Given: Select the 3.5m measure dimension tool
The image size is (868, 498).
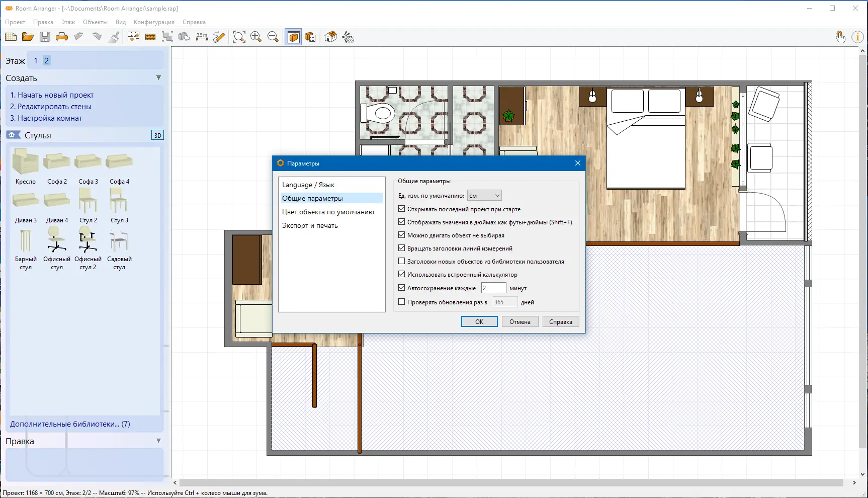Looking at the screenshot, I should (202, 37).
